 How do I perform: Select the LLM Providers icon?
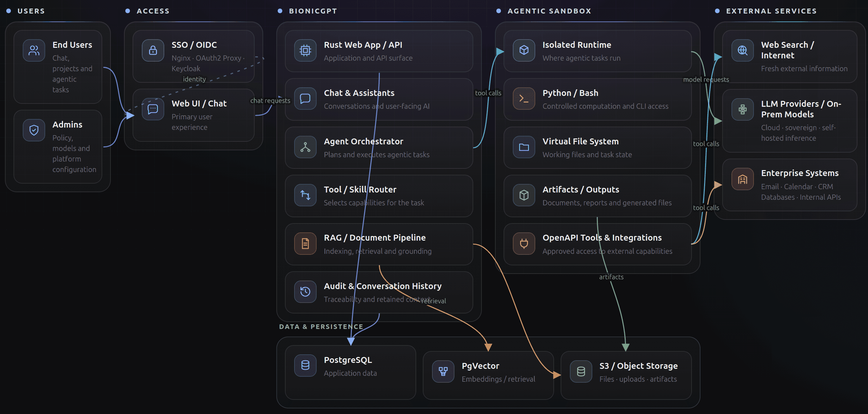[743, 109]
